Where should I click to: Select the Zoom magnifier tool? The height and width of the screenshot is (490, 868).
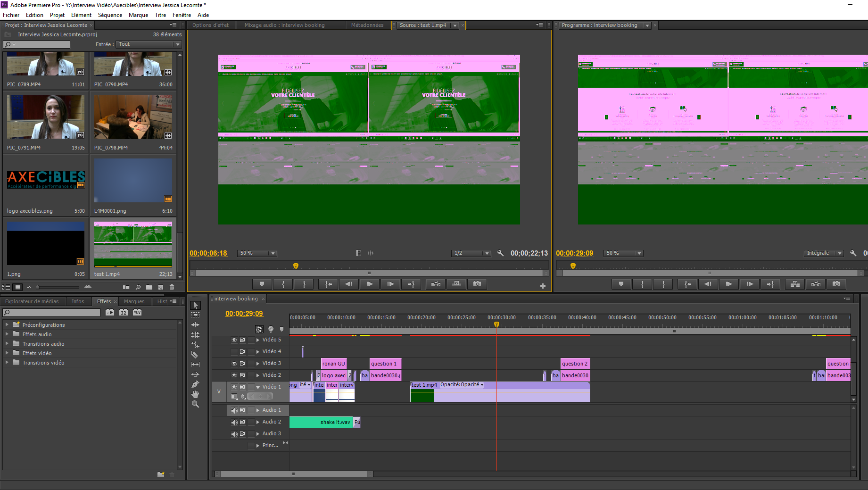(x=195, y=404)
